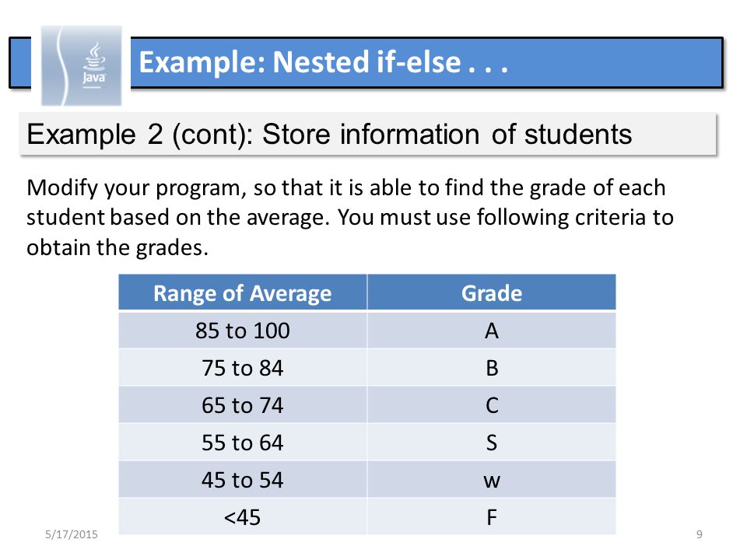Select the 'Range of Average' column header
747x560 pixels.
pos(243,292)
